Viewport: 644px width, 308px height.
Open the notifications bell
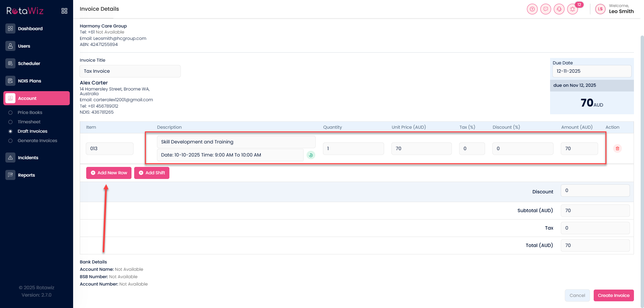pos(573,9)
